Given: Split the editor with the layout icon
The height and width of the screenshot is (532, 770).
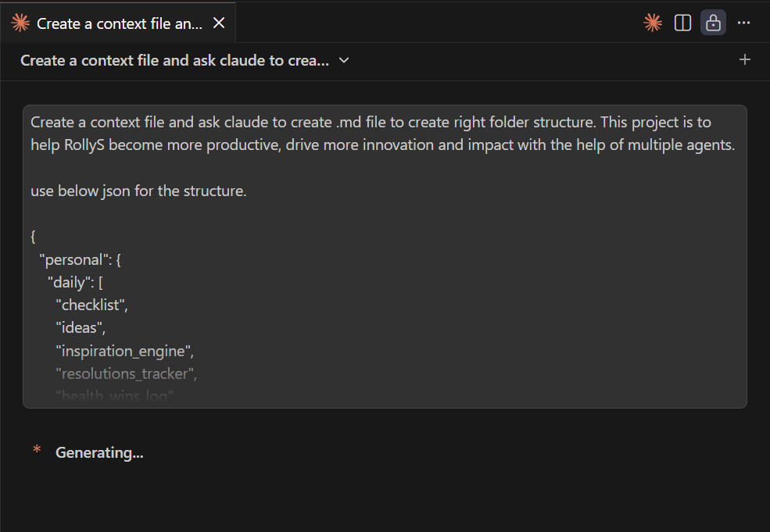Looking at the screenshot, I should coord(682,23).
